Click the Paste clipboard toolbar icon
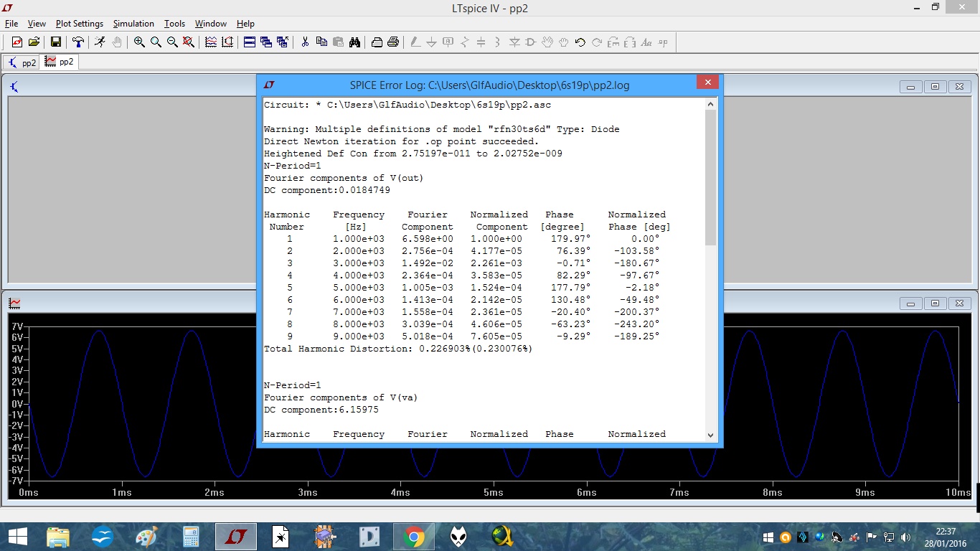 (x=338, y=42)
